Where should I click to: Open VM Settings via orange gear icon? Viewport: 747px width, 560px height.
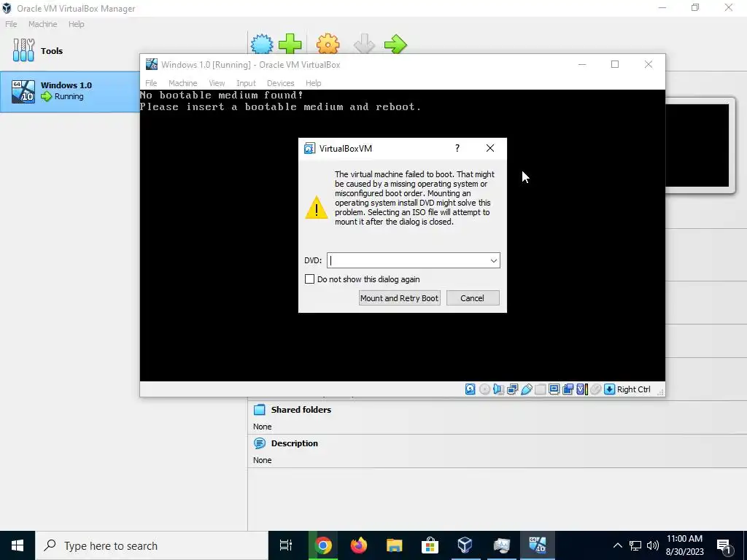(328, 44)
